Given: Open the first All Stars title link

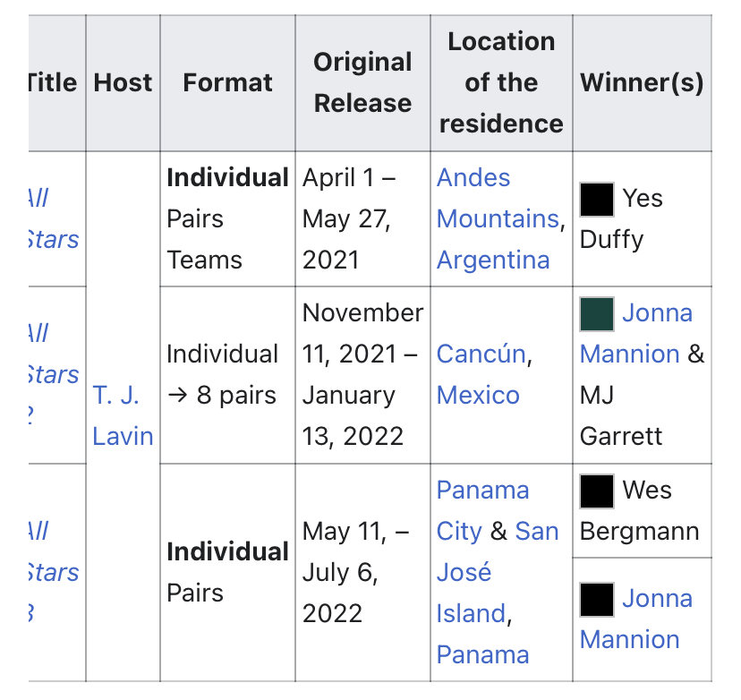Looking at the screenshot, I should 54,218.
